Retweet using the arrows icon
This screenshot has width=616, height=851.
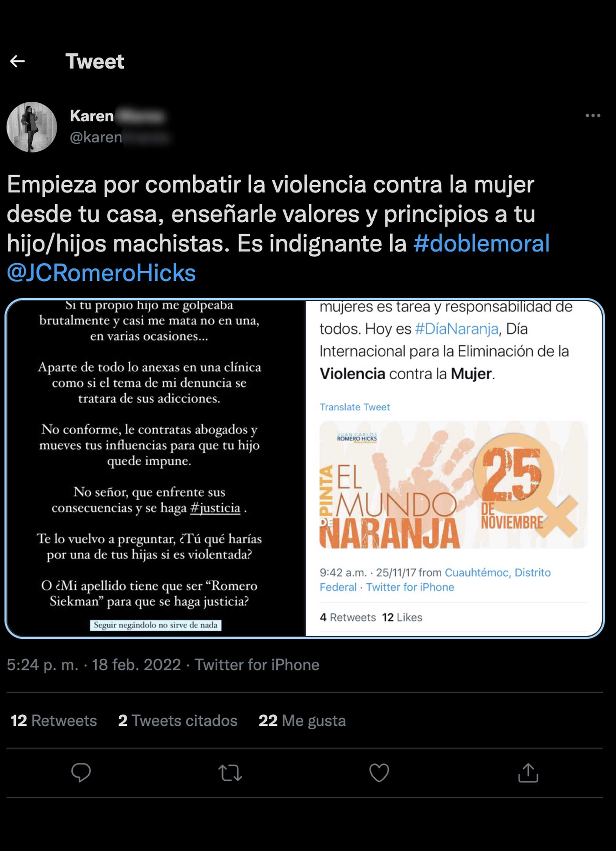230,773
